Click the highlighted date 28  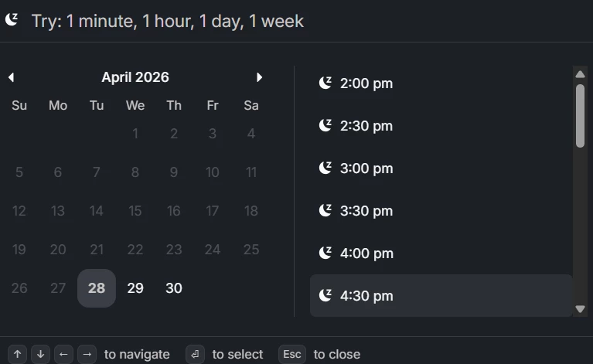pos(97,288)
